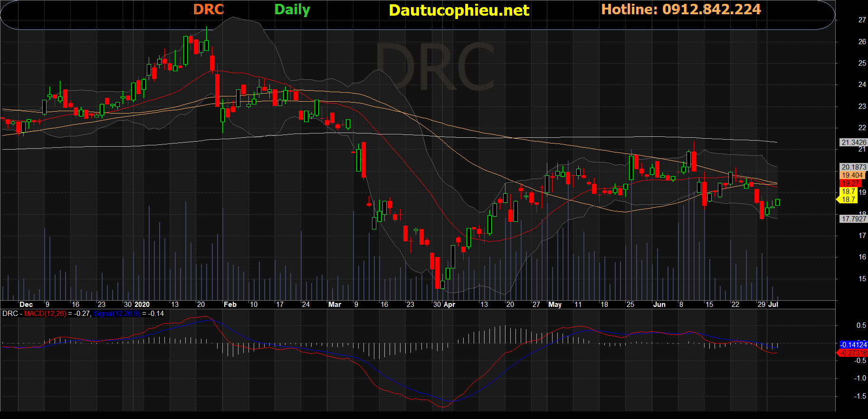Click the 2020 year marker on date axis
868x419 pixels.
[142, 305]
